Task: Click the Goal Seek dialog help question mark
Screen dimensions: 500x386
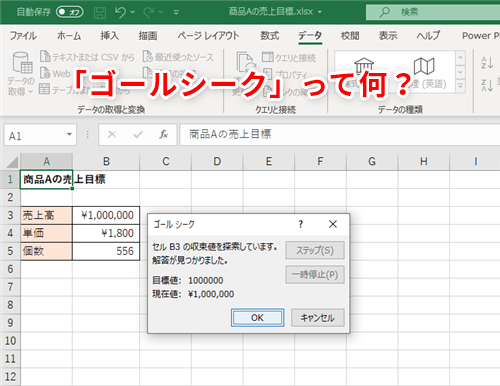Action: [300, 224]
